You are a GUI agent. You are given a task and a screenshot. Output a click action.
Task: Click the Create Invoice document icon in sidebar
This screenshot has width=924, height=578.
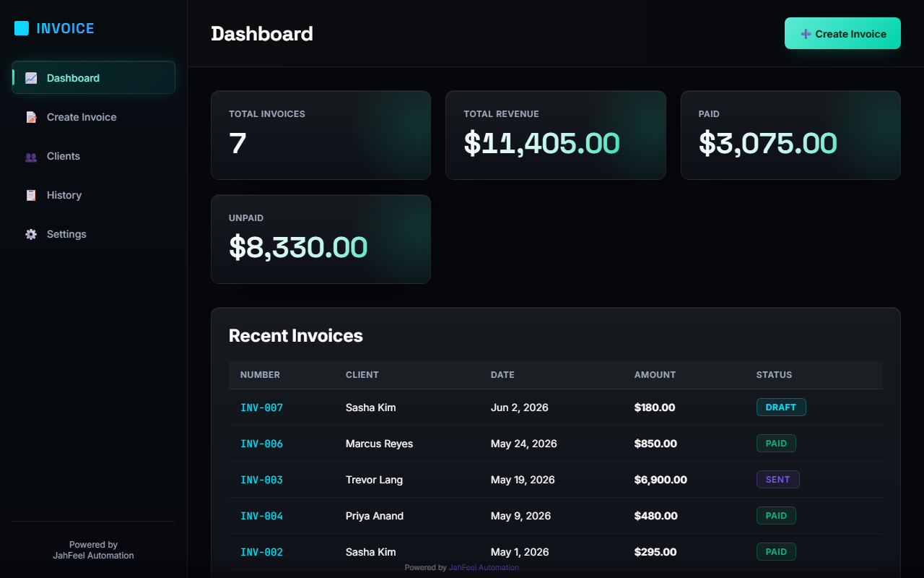click(31, 117)
